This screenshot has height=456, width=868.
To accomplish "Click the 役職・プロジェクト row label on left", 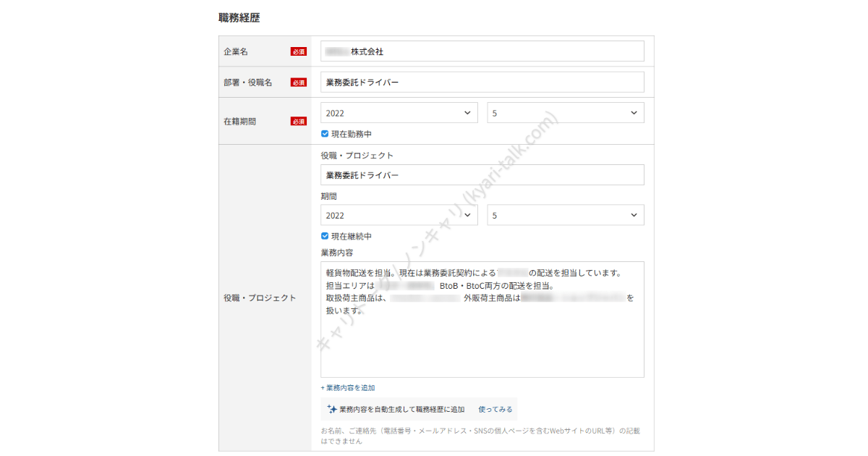I will pyautogui.click(x=260, y=297).
